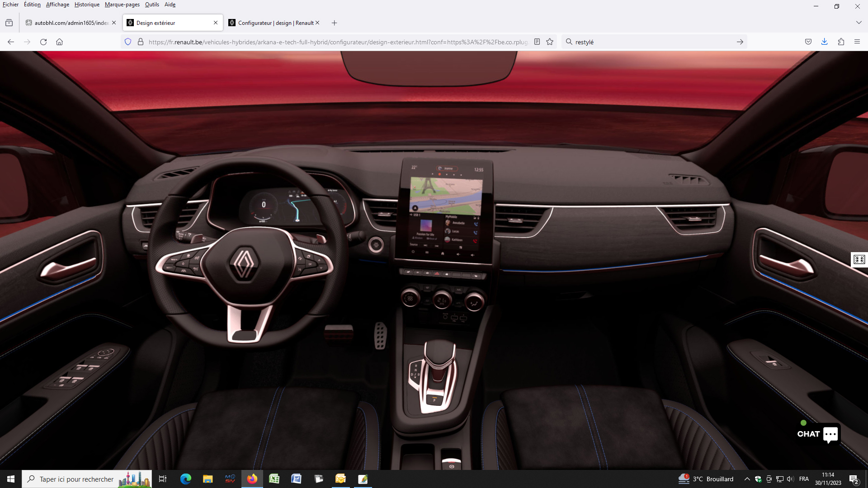Open the Fichier menu
Image resolution: width=868 pixels, height=488 pixels.
(x=10, y=5)
